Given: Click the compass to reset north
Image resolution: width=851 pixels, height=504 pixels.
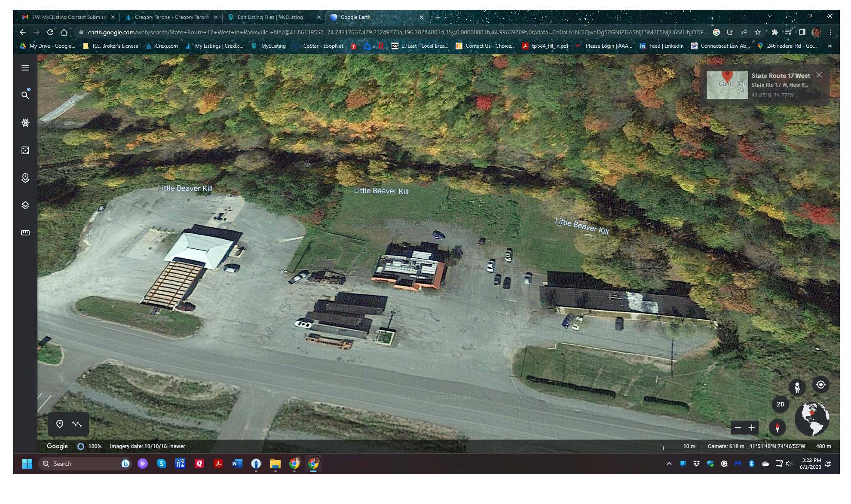Looking at the screenshot, I should click(x=777, y=427).
